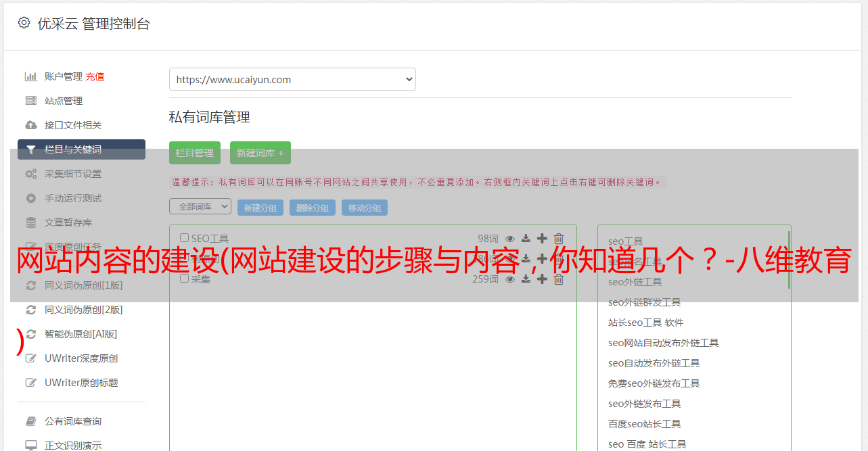Select the keyword 站长seo工具 软件
Viewport: 868px width, 451px height.
click(646, 323)
